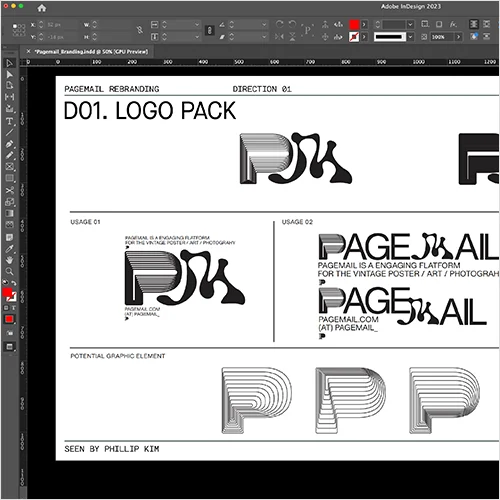Click the large PM logo at top

[x=296, y=159]
